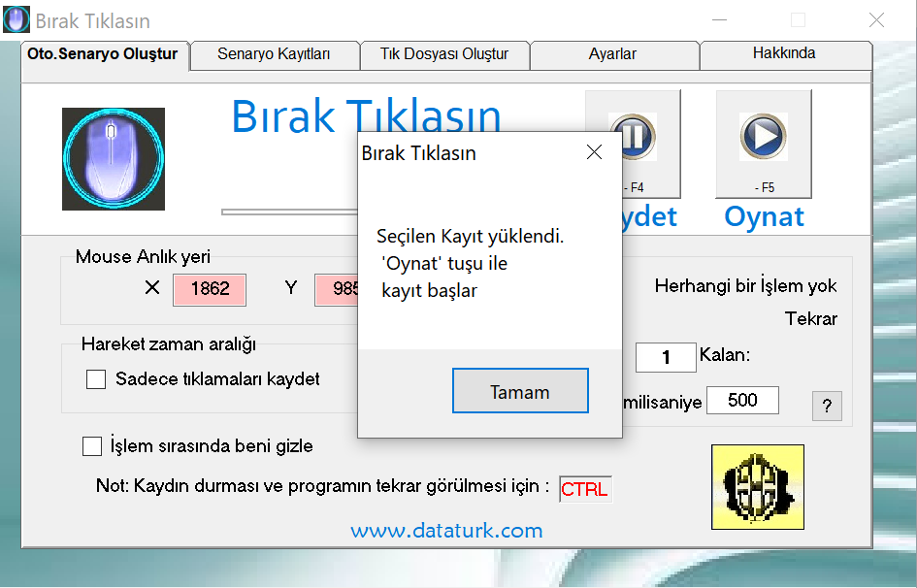Click the pause/record button (F4)
The image size is (917, 588).
point(651,145)
